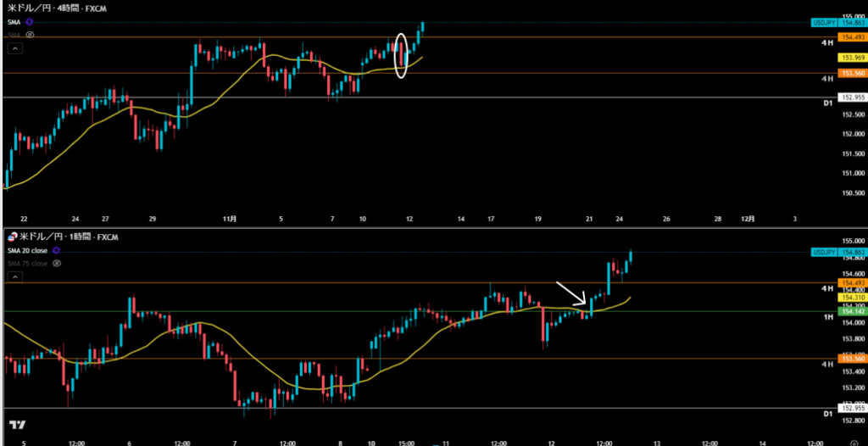The width and height of the screenshot is (868, 446).
Task: Collapse the indicator legend on the 4-hour chart
Action: pos(14,49)
